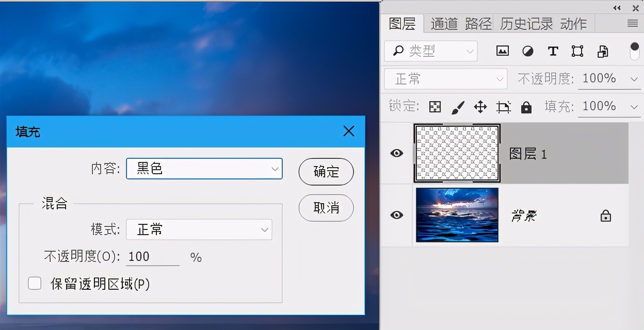
Task: Expand the 不透明度 100% slider dropdown
Action: tap(634, 79)
